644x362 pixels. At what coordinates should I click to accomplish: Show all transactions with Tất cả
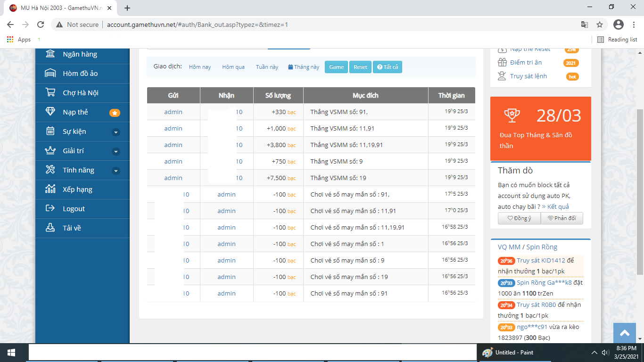tap(388, 67)
